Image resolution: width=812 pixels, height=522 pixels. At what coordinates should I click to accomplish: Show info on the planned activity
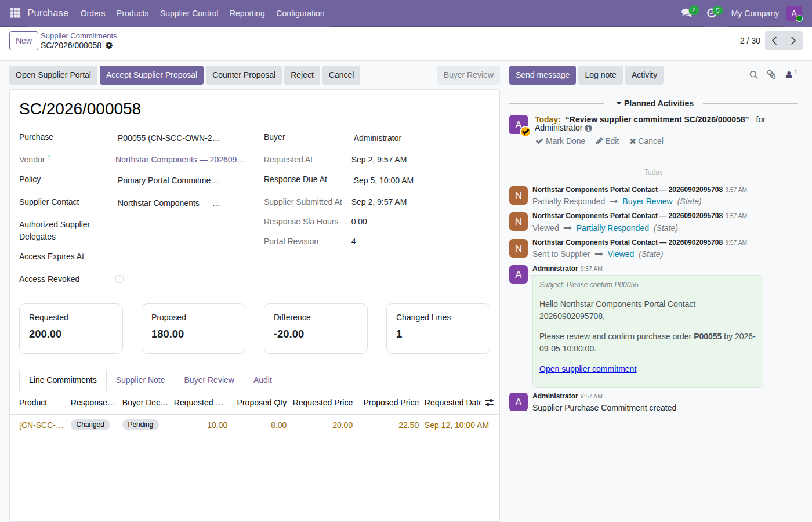click(589, 128)
